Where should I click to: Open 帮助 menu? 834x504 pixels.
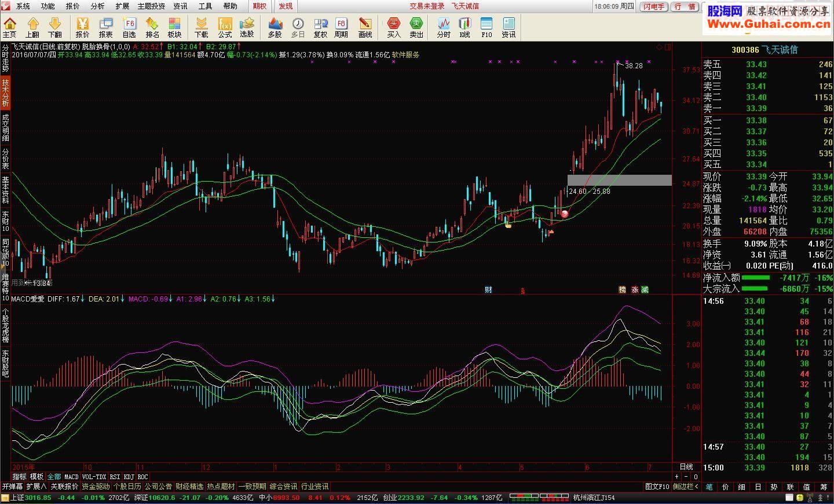coord(231,6)
